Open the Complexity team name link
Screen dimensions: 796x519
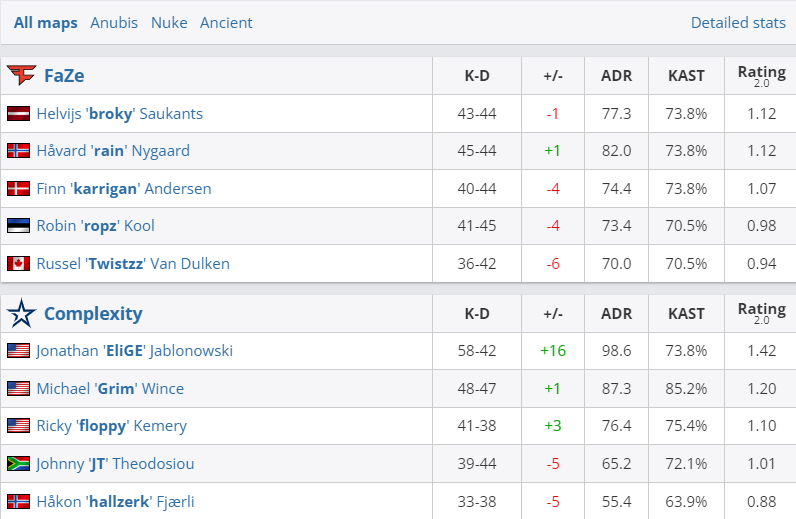(93, 314)
